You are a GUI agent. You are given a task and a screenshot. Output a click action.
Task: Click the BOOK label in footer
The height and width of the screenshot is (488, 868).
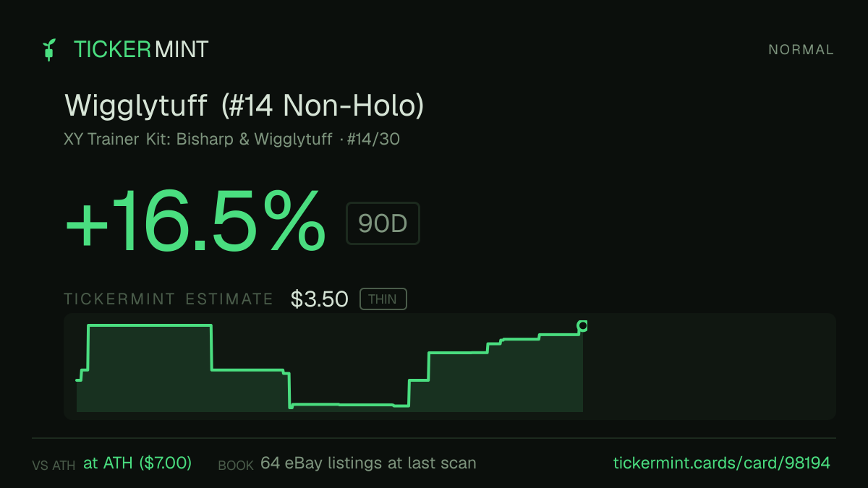236,466
